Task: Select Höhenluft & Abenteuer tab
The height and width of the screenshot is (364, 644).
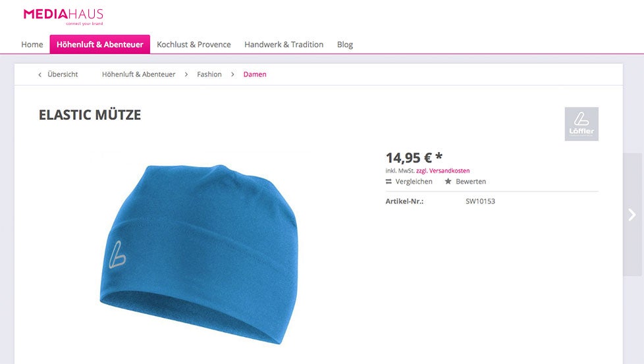Action: tap(100, 44)
